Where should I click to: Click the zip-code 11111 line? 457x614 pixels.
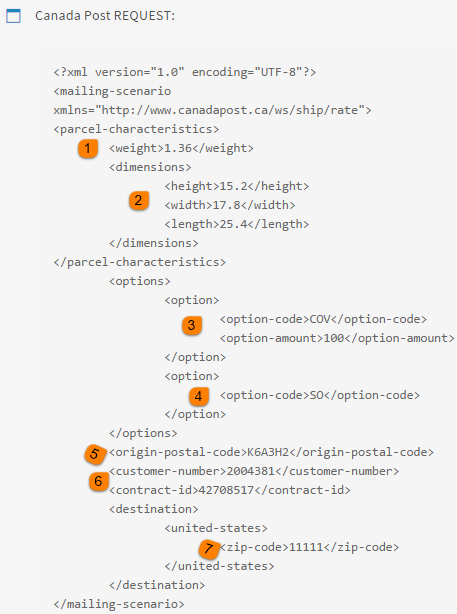[x=309, y=547]
